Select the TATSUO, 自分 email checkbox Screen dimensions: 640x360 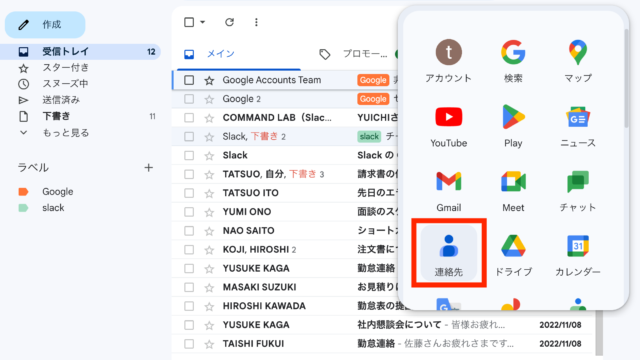[189, 174]
